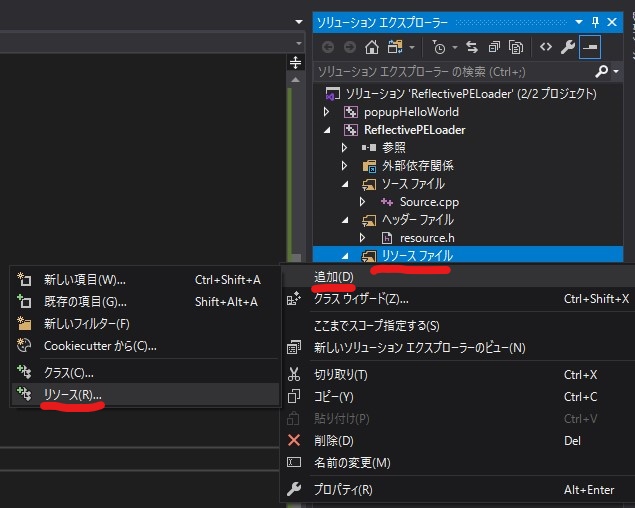Viewport: 635px width, 508px height.
Task: Toggle the Preview Selected Items button
Action: (x=590, y=47)
